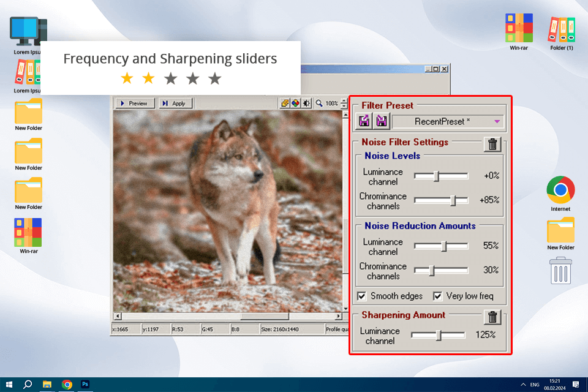Viewport: 588px width, 392px height.
Task: Click Noise Levels Chrominance channels slider
Action: [x=441, y=200]
